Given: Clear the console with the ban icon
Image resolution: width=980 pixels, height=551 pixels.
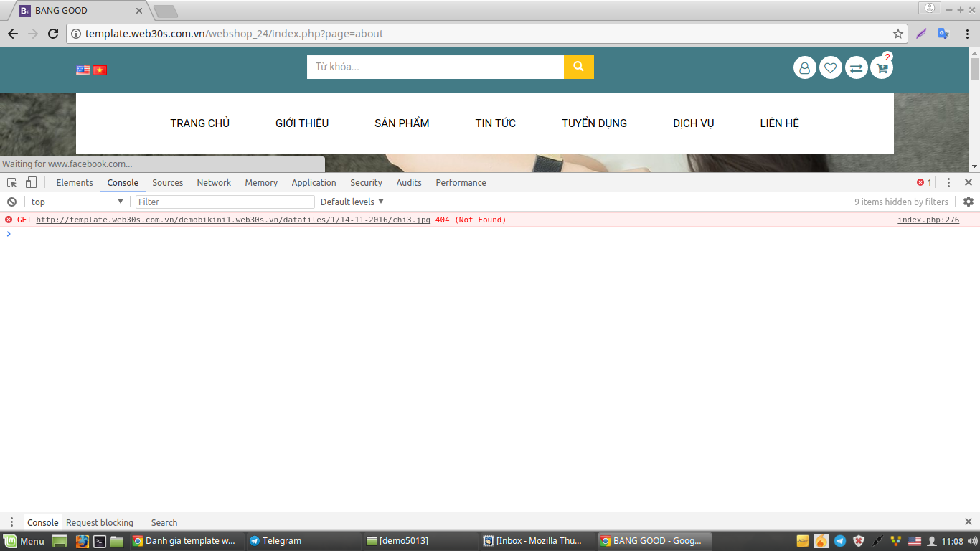Looking at the screenshot, I should coord(11,202).
